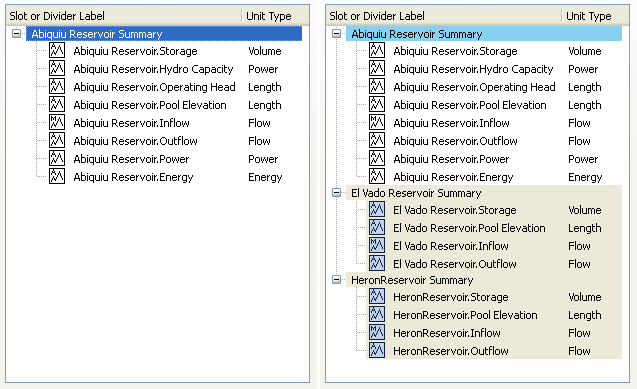
Task: Click the Abiquiu Reservoir.Pool Elevation icon in right panel
Action: 377,104
